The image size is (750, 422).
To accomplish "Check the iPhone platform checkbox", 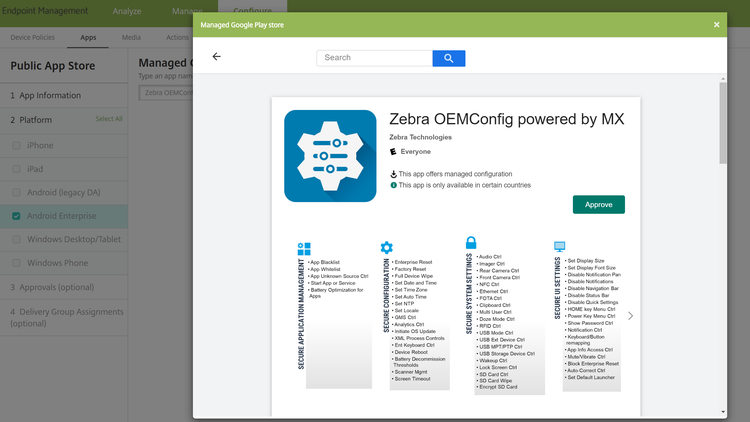I will click(x=16, y=145).
